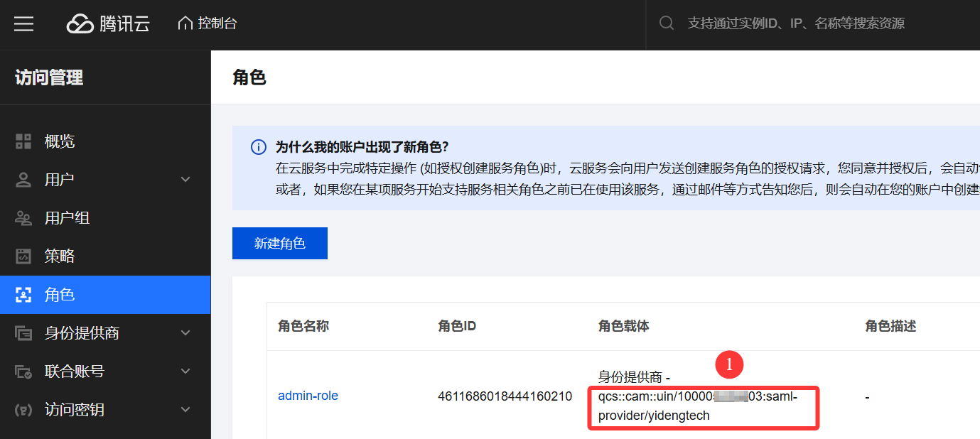Open the admin-role link
Viewport: 980px width, 439px height.
tap(308, 396)
